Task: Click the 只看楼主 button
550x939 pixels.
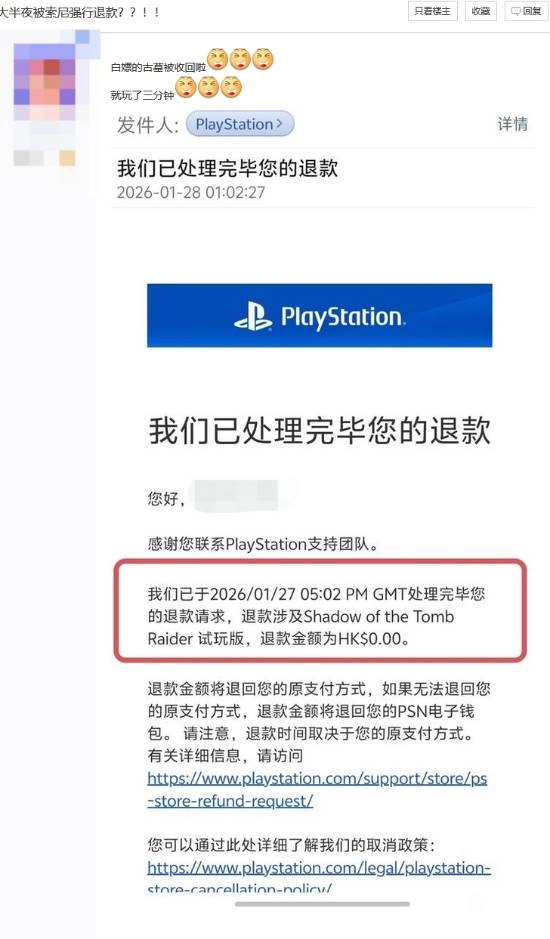Action: coord(433,11)
